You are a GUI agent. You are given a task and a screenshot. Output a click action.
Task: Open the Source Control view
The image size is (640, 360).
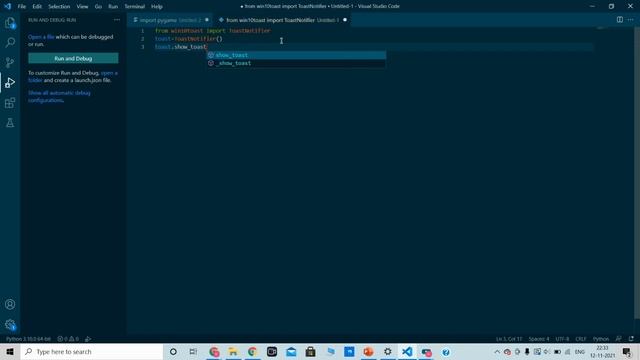[x=10, y=62]
